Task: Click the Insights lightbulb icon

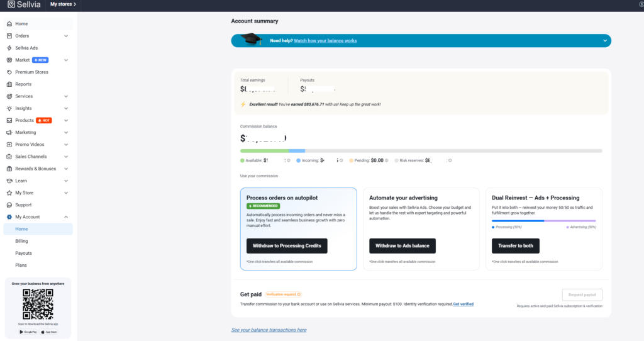Action: [9, 108]
